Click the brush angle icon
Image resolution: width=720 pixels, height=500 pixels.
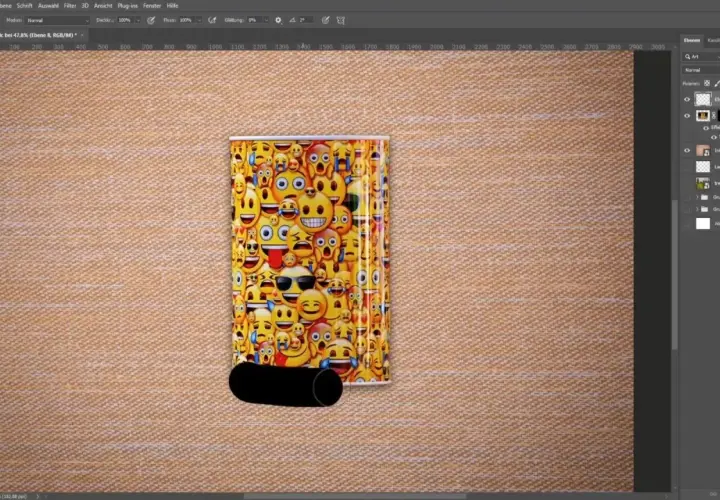pyautogui.click(x=292, y=20)
